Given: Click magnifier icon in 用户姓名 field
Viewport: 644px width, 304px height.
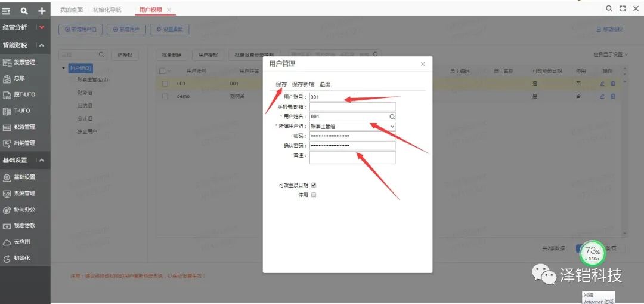Looking at the screenshot, I should (392, 117).
